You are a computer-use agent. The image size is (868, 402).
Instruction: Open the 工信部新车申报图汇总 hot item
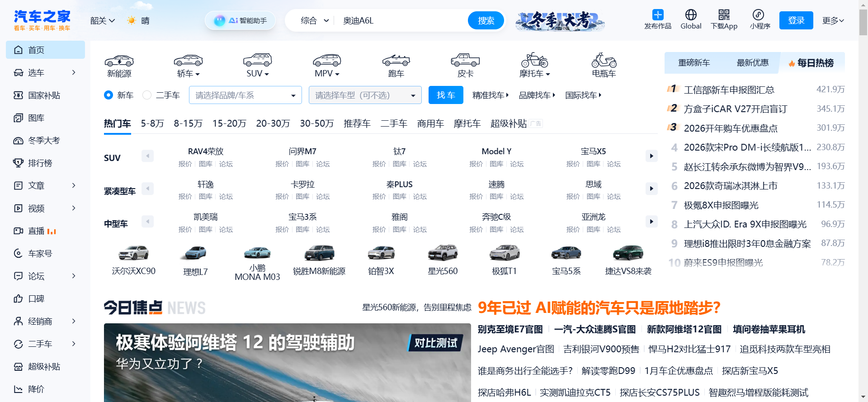pos(729,90)
